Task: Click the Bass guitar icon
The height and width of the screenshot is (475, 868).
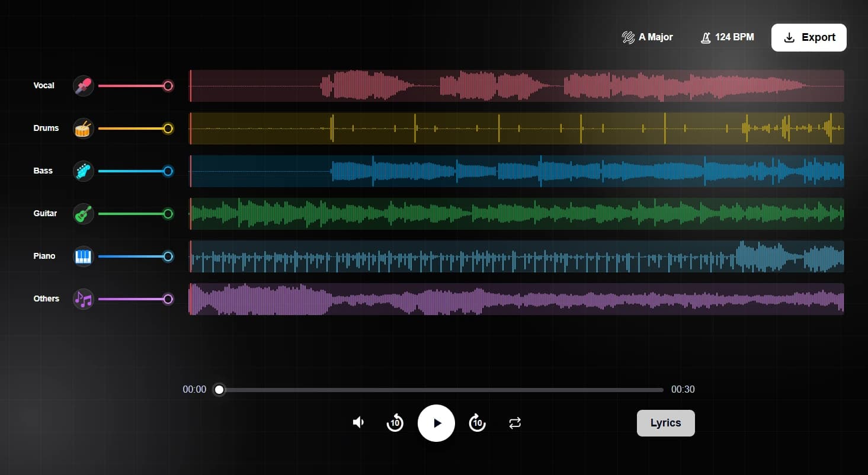Action: tap(84, 171)
